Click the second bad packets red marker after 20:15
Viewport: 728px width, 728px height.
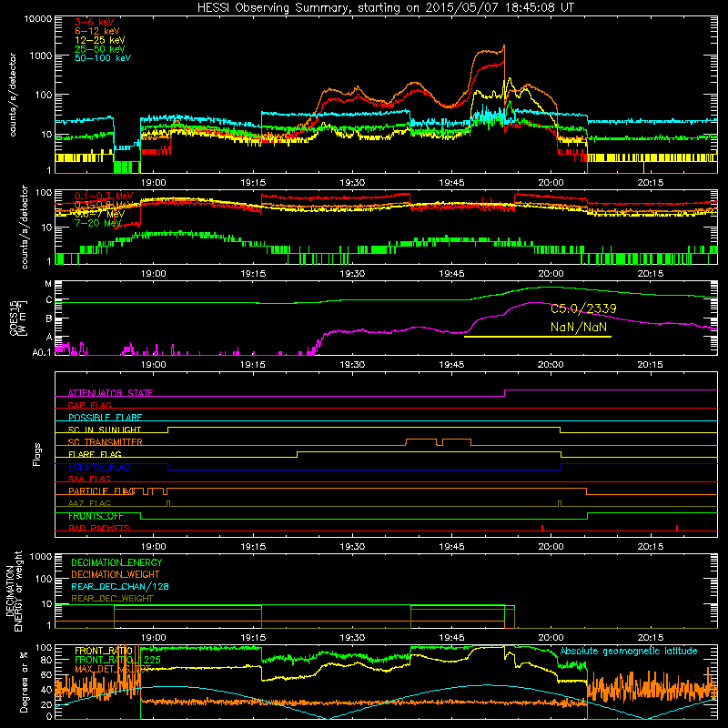point(677,528)
